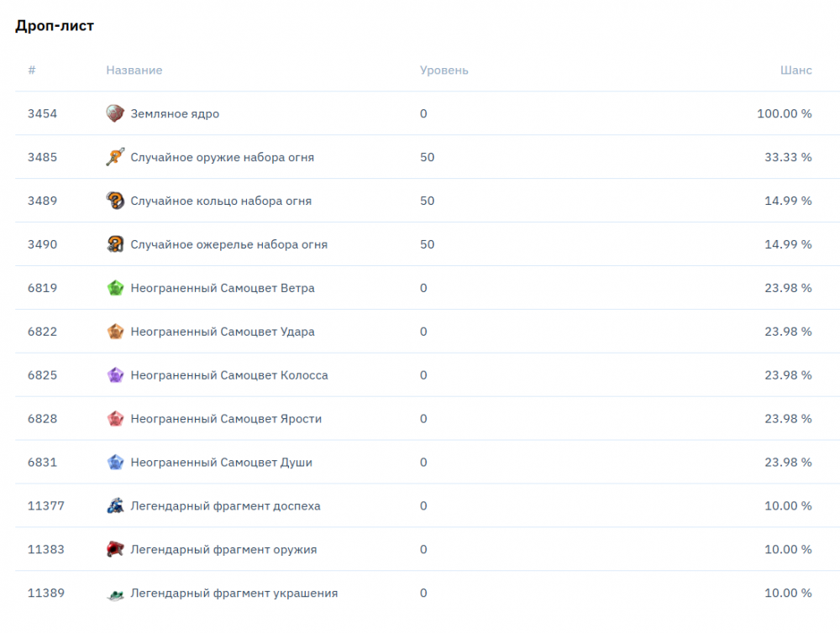Click the Легендарный фрагмент оружия icon
This screenshot has height=633, width=840.
click(115, 550)
